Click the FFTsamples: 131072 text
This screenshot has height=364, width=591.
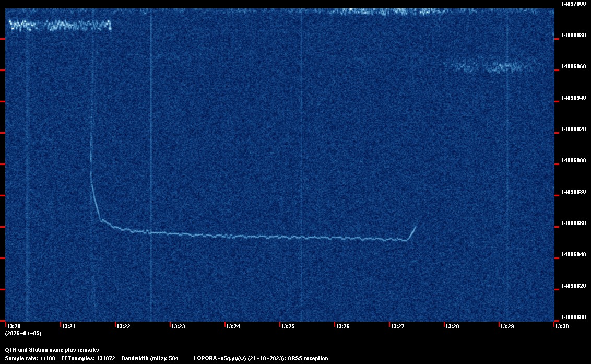click(x=88, y=358)
